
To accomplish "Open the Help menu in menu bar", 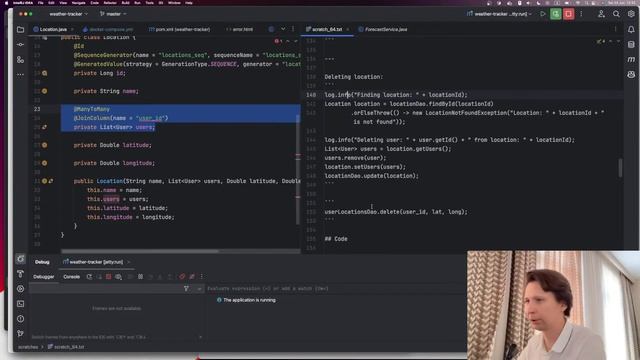I will point(189,2).
